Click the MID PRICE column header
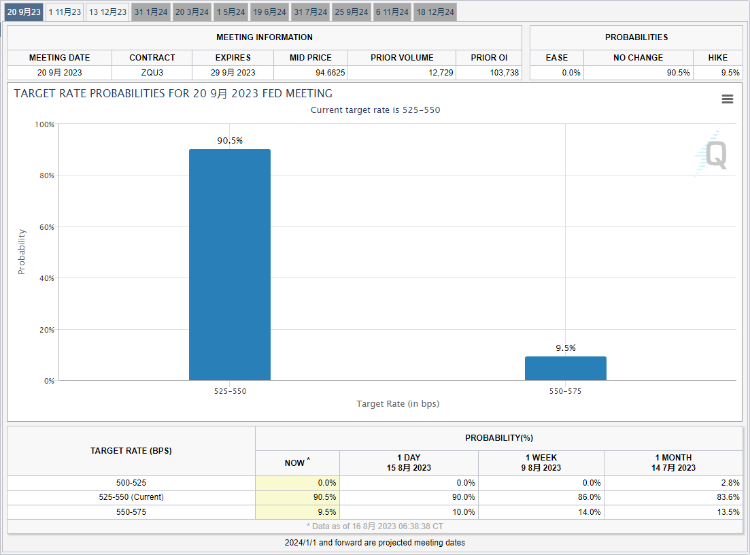The width and height of the screenshot is (750, 555). click(310, 57)
